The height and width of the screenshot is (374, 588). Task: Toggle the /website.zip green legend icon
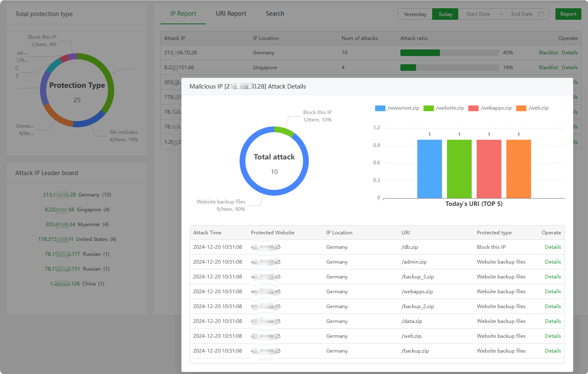pyautogui.click(x=428, y=108)
